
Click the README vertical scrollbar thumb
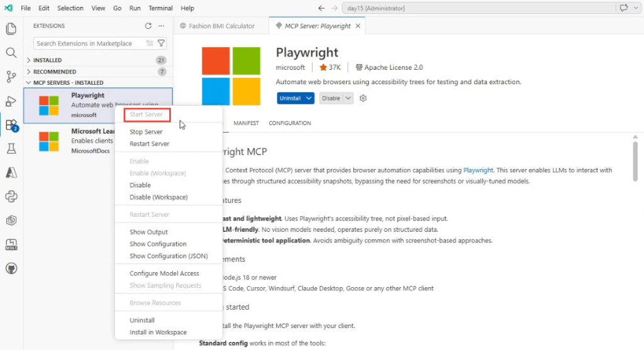pyautogui.click(x=635, y=161)
